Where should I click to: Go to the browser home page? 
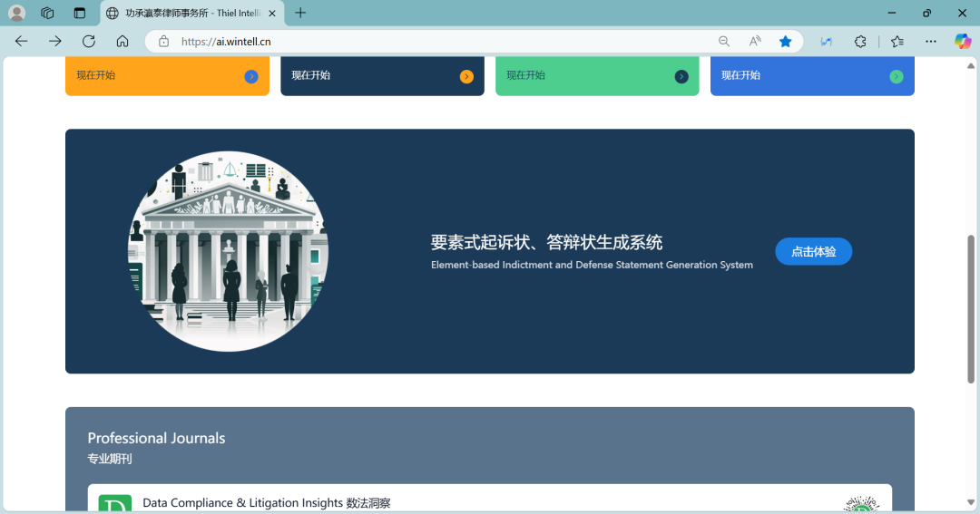click(122, 41)
